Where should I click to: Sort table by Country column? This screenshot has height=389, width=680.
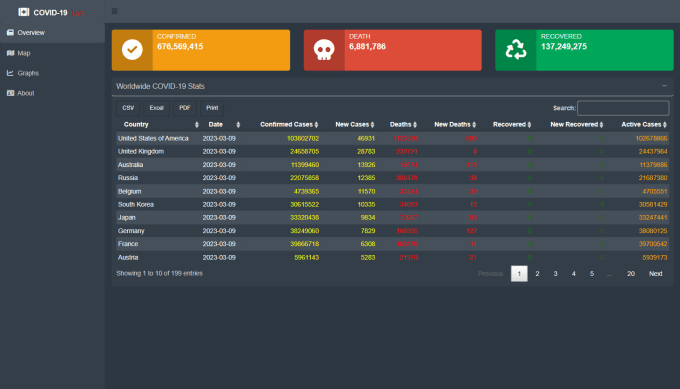click(157, 124)
